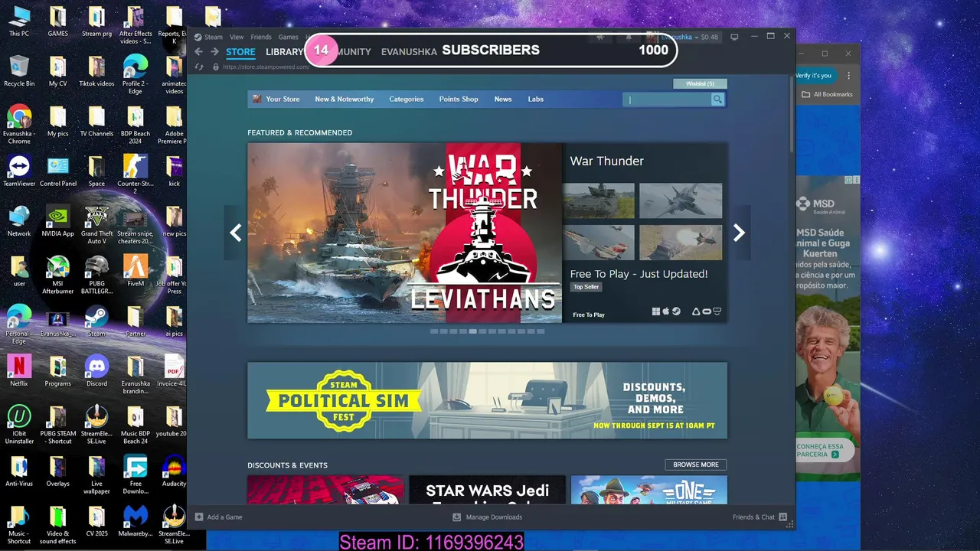Open the Control Panel desktop icon
The height and width of the screenshot is (551, 980).
57,171
